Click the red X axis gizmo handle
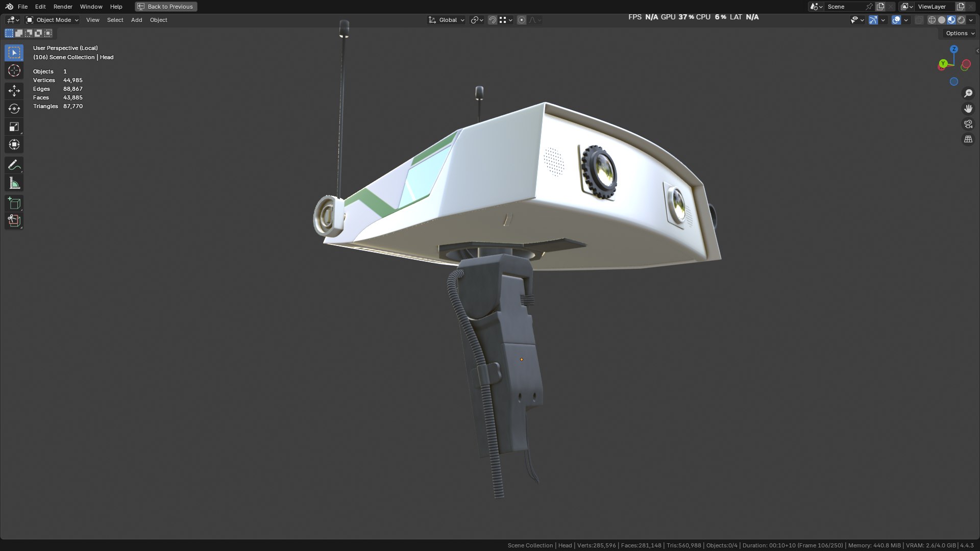The height and width of the screenshot is (551, 980). point(966,65)
